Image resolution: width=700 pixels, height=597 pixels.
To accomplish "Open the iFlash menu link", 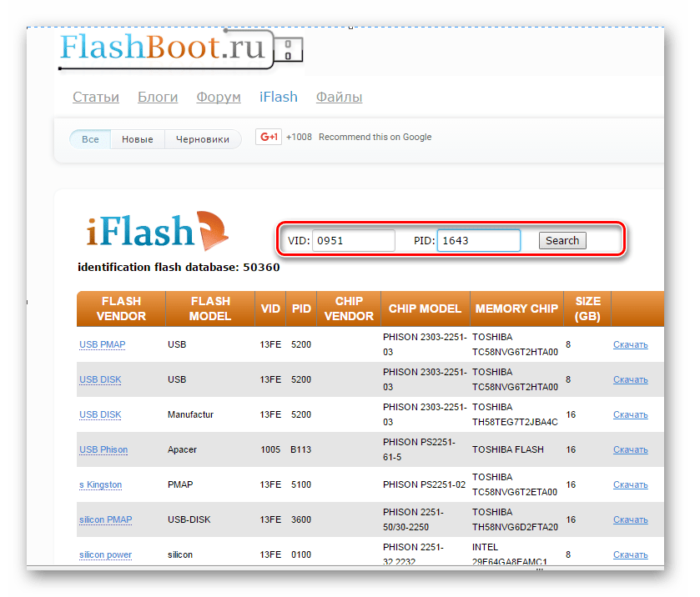I will pos(278,97).
